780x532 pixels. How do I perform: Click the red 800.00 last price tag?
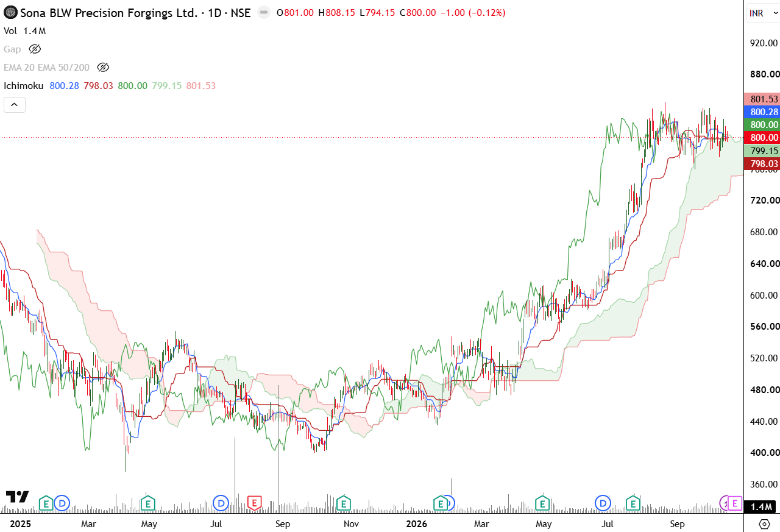pos(762,137)
